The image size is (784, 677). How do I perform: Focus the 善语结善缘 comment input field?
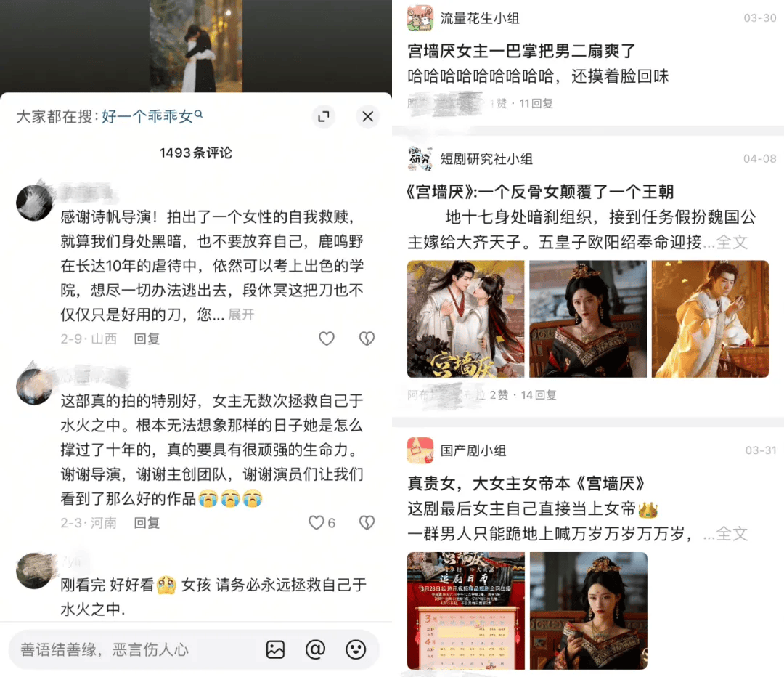tap(135, 649)
